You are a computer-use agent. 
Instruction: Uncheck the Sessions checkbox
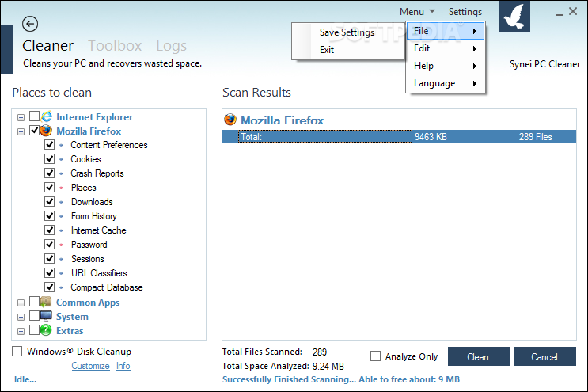point(50,258)
